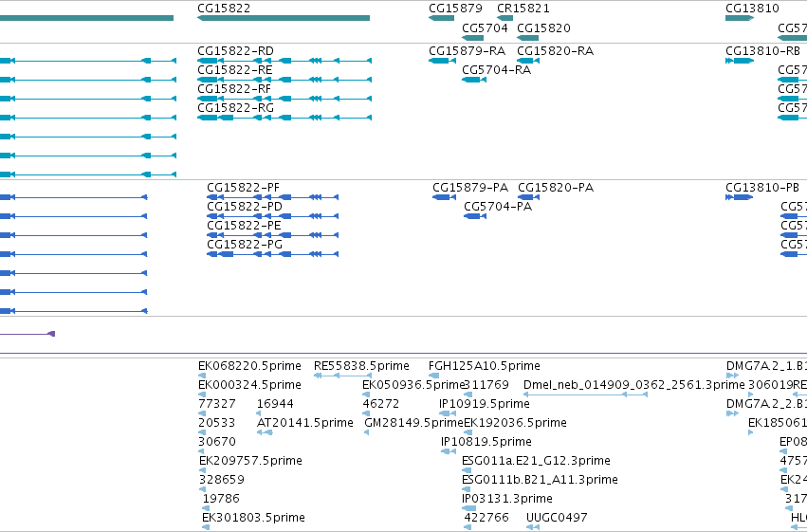Click EST AT20141.5prime
The width and height of the screenshot is (807, 532).
[x=305, y=423]
